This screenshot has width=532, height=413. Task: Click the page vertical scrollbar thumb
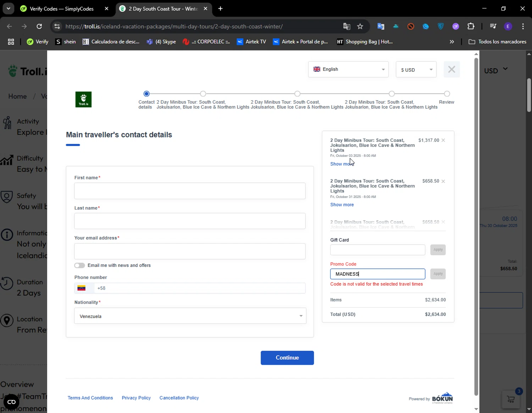point(529,95)
